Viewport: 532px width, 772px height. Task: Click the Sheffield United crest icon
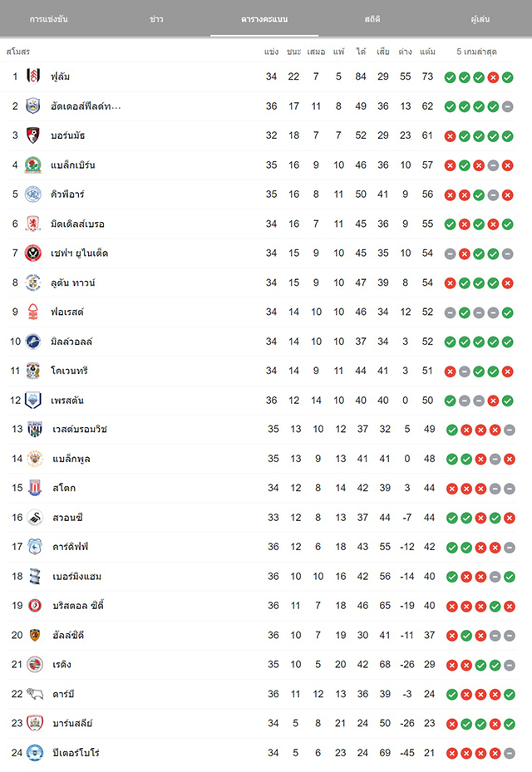coord(33,253)
